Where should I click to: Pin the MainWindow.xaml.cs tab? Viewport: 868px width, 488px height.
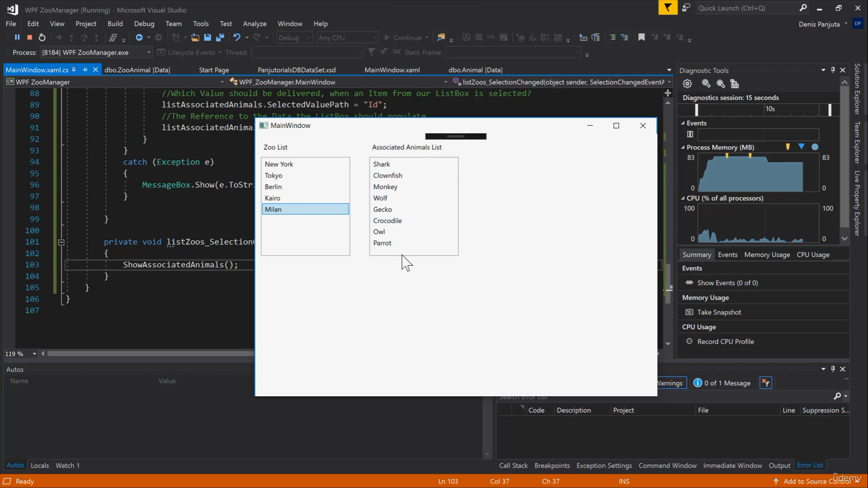[85, 70]
